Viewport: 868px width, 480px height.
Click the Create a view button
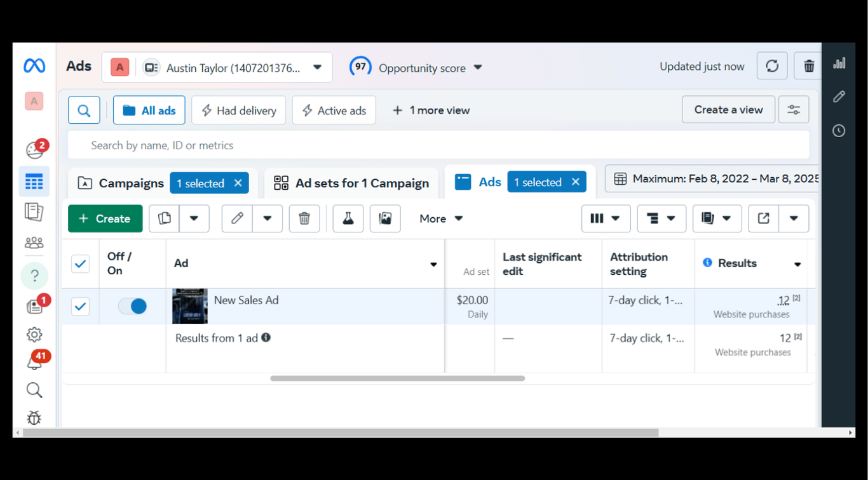[728, 109]
